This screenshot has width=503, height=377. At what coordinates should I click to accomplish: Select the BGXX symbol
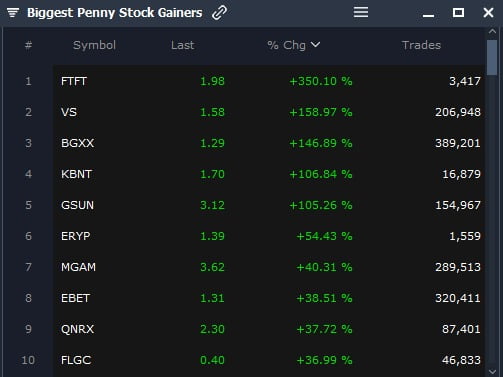tap(77, 143)
